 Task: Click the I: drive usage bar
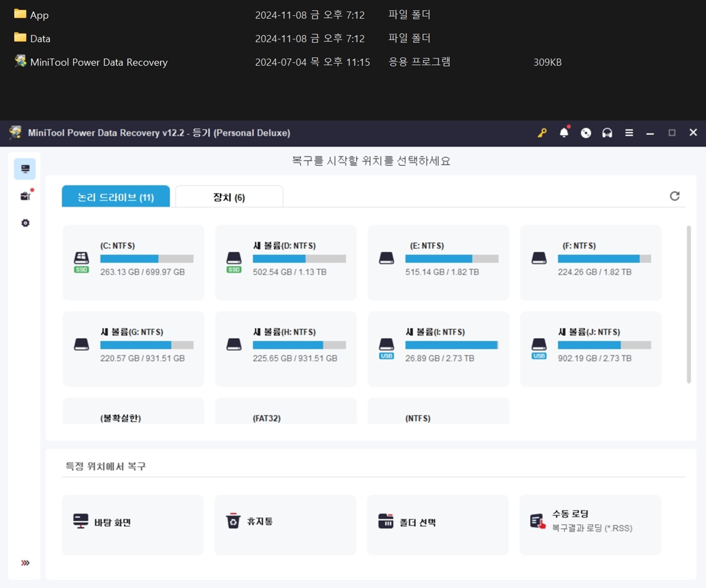click(452, 345)
